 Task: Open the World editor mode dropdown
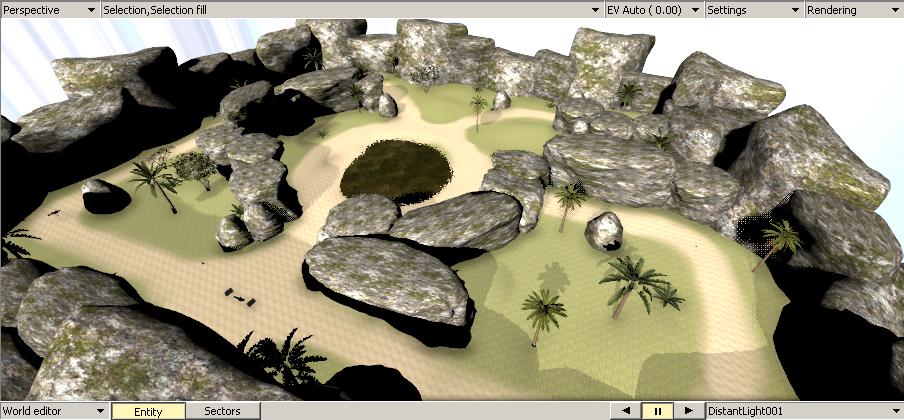tap(54, 411)
